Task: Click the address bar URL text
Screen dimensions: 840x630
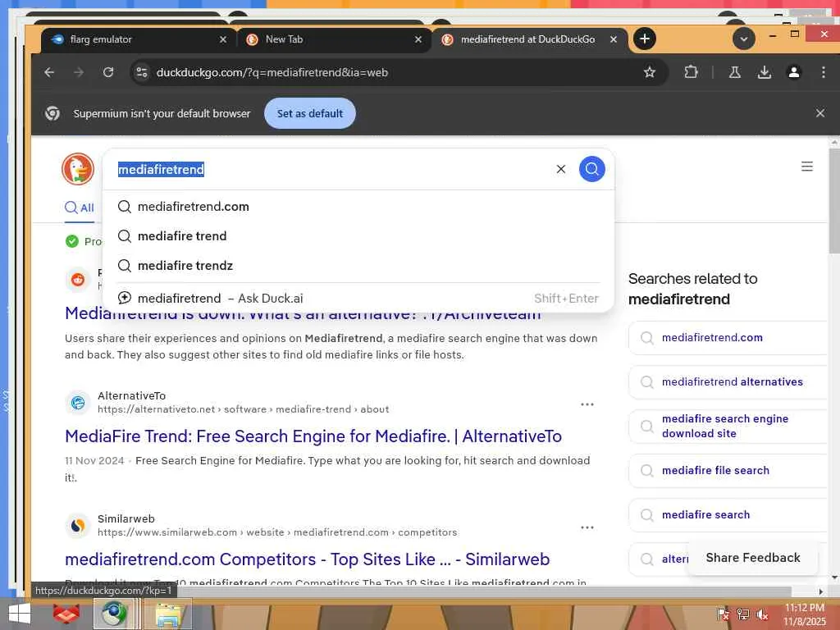Action: pos(272,72)
